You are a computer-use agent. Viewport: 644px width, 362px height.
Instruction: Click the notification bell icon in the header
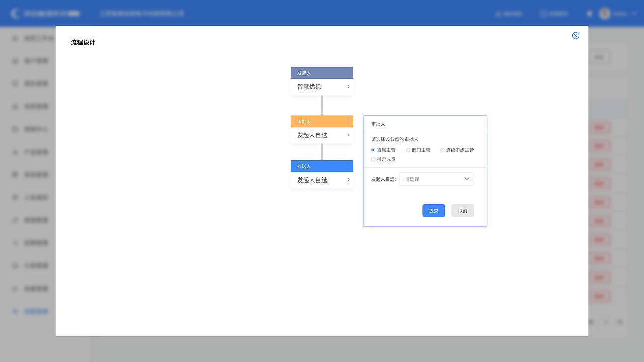(589, 13)
